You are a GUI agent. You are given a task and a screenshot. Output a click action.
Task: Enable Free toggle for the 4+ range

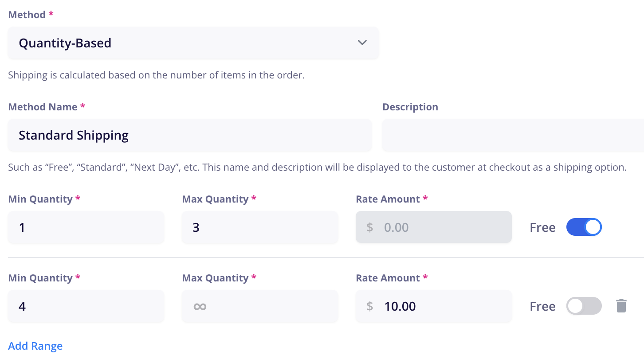(584, 306)
